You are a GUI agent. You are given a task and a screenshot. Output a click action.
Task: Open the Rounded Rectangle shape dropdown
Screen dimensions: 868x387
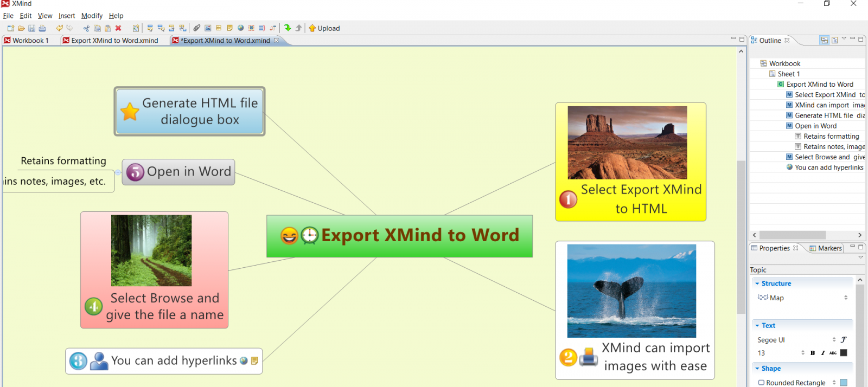pos(834,383)
